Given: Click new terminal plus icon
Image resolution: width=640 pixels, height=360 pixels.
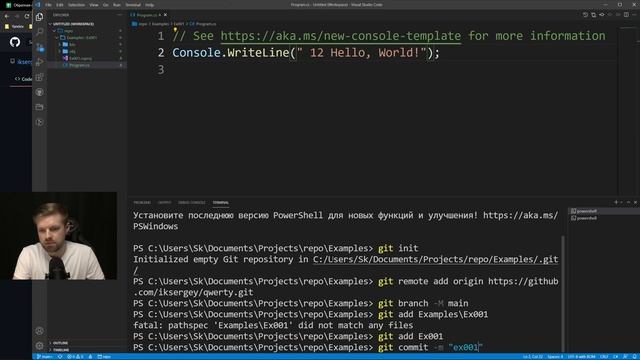Looking at the screenshot, I should tap(616, 202).
